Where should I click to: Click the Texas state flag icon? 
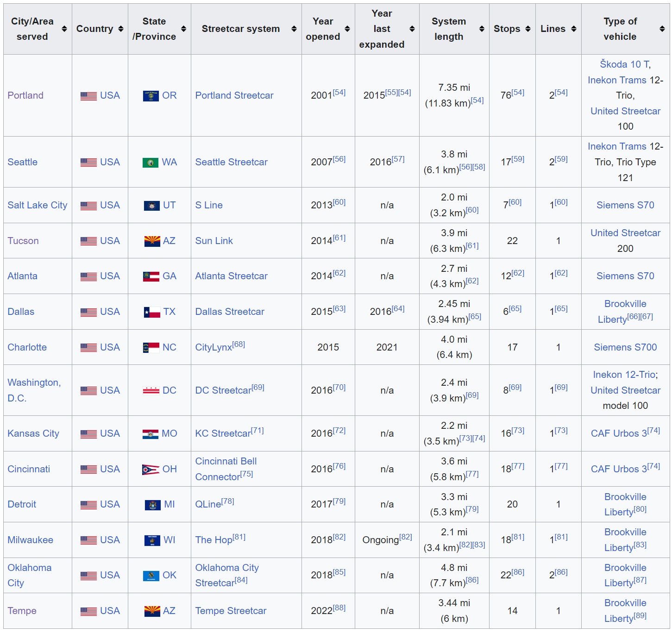point(152,312)
